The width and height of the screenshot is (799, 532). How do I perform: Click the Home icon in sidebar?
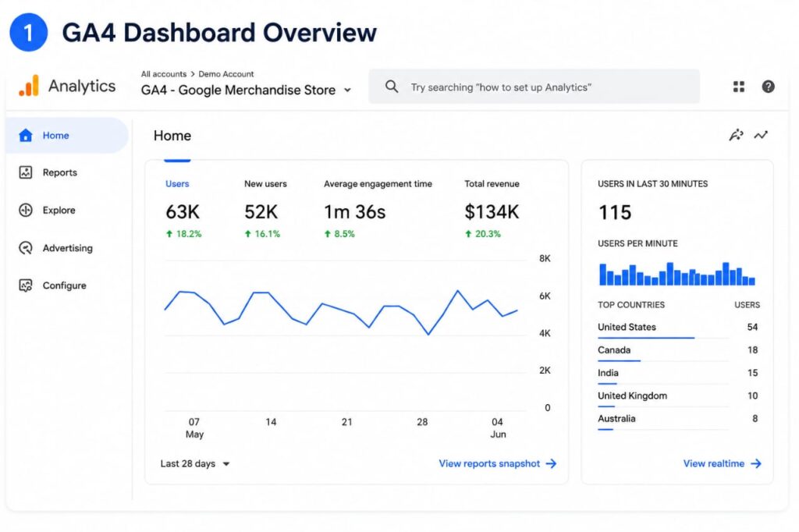[26, 136]
